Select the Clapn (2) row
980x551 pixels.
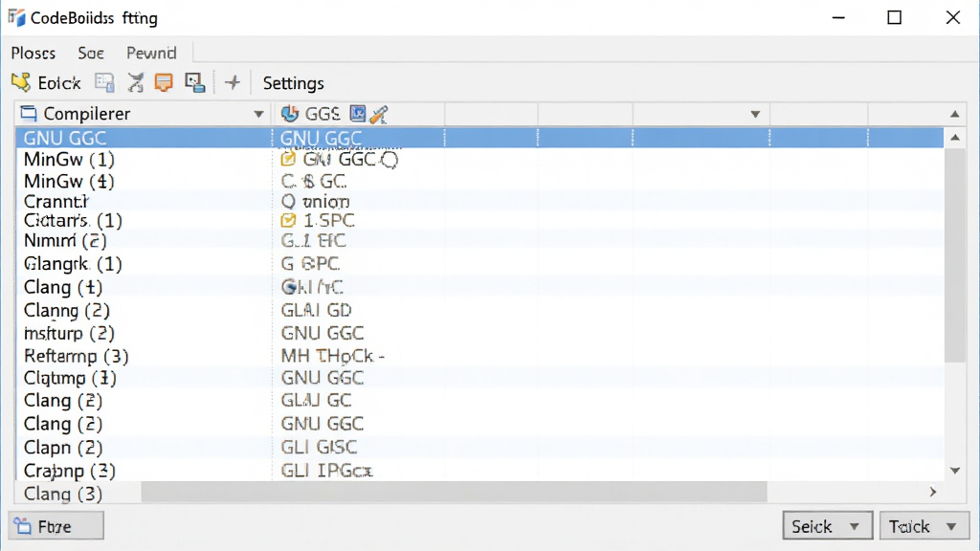(x=479, y=448)
